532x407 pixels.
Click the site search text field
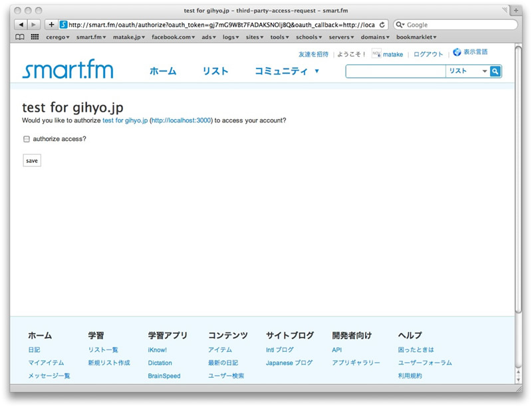coord(396,71)
